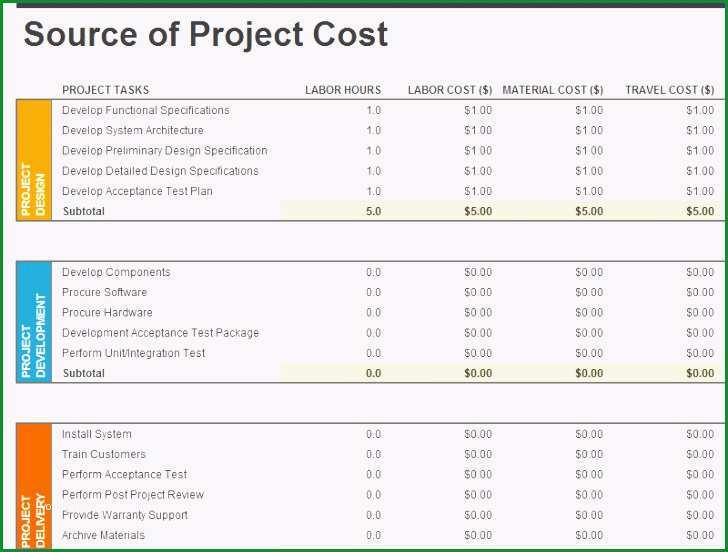Select the LABOR HOURS column header

(x=343, y=90)
